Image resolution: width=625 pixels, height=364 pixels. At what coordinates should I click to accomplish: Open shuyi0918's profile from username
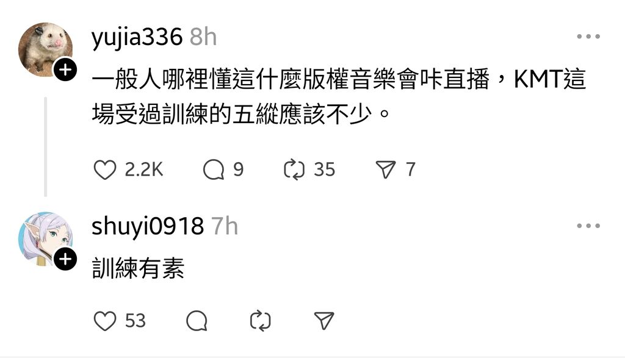click(x=148, y=227)
